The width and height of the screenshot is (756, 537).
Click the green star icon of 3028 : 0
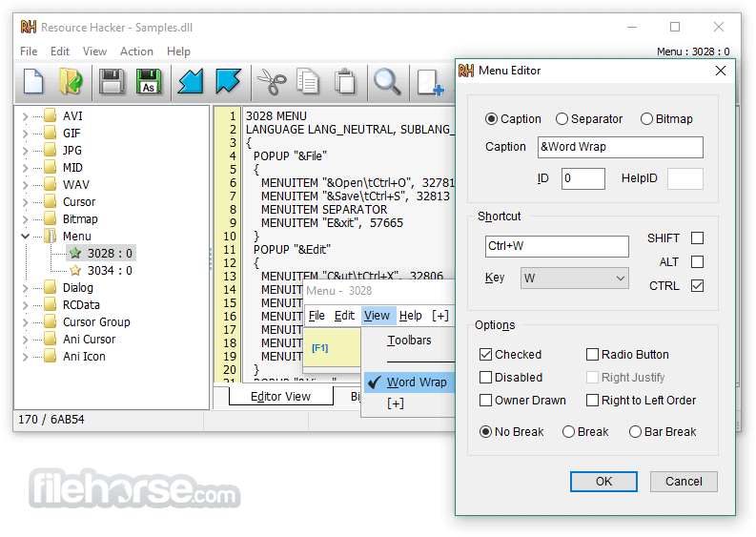[x=75, y=253]
